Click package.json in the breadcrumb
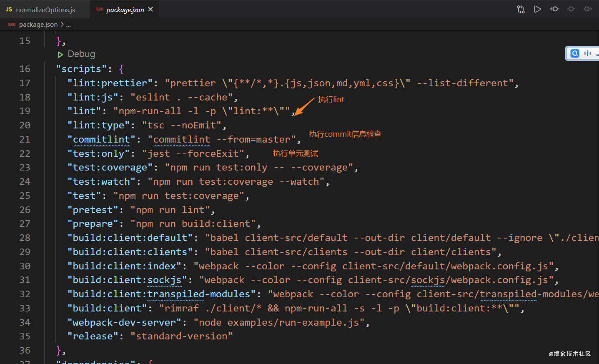The width and height of the screenshot is (599, 364). pos(38,24)
